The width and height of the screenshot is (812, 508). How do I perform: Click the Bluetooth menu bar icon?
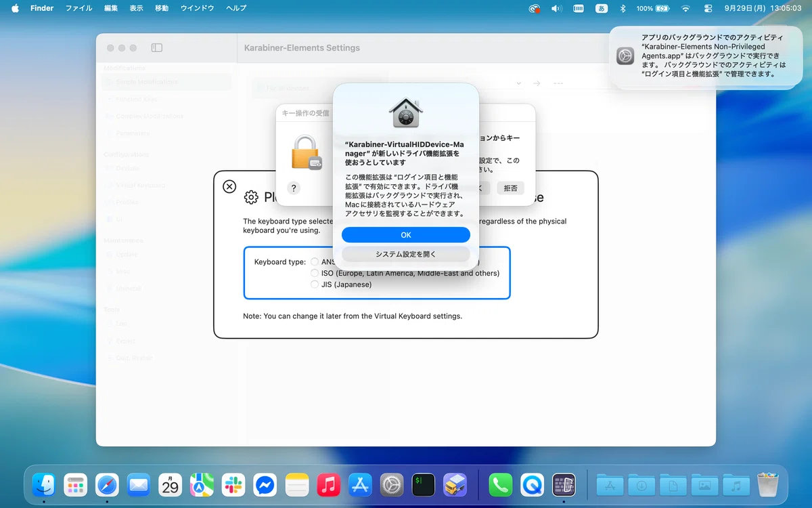[623, 8]
